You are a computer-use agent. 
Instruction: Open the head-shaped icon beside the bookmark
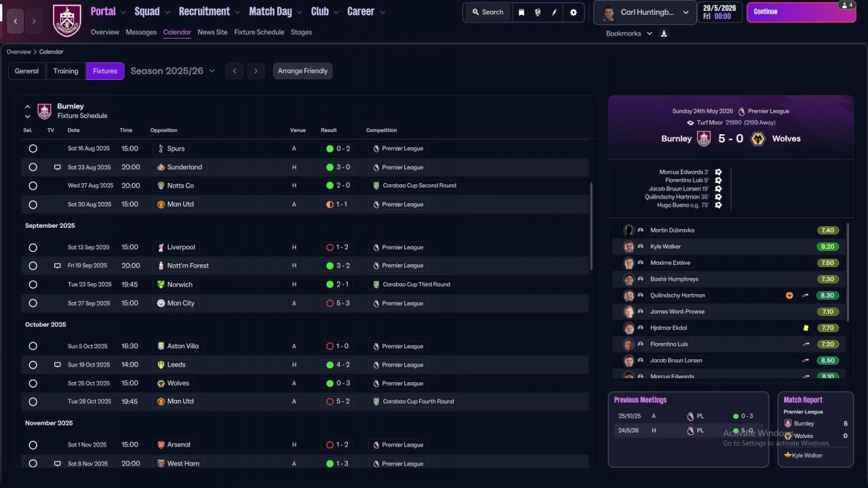point(538,12)
